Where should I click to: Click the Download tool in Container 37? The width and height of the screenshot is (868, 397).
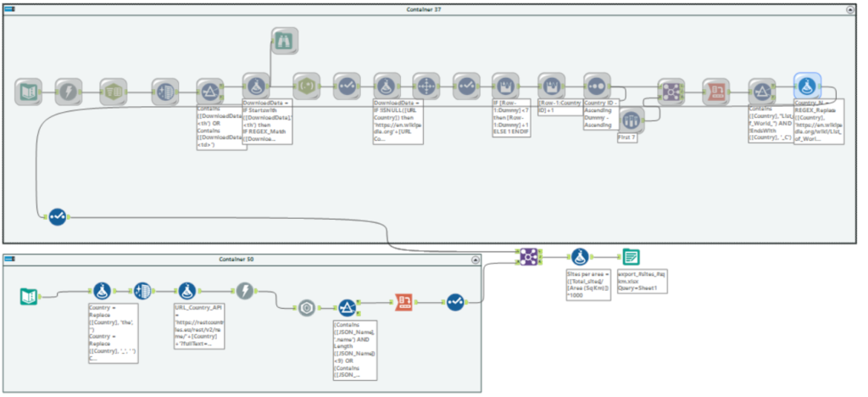click(x=68, y=92)
